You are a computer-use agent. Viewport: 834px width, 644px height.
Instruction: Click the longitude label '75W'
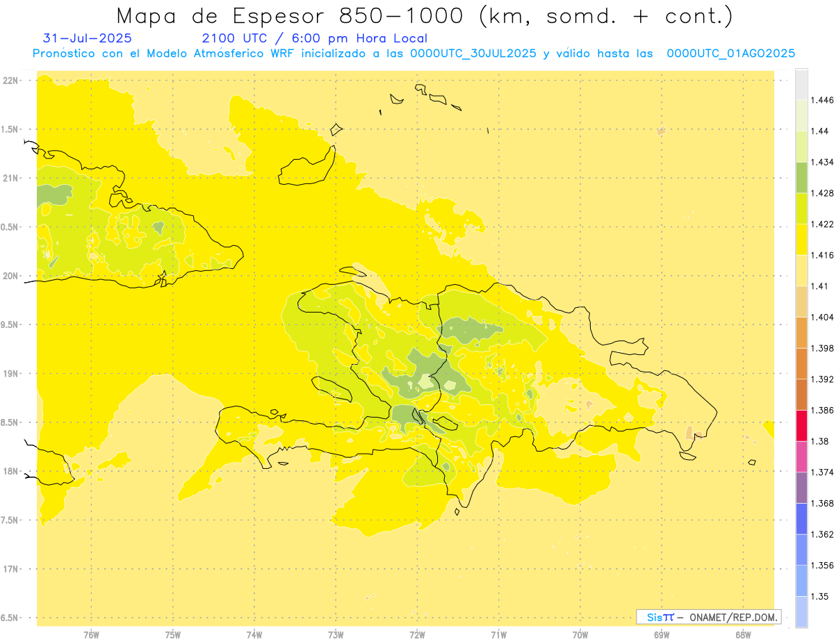click(173, 635)
